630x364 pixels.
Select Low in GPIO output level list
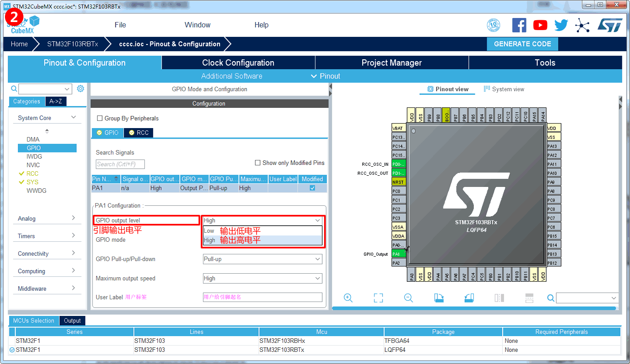tap(209, 231)
